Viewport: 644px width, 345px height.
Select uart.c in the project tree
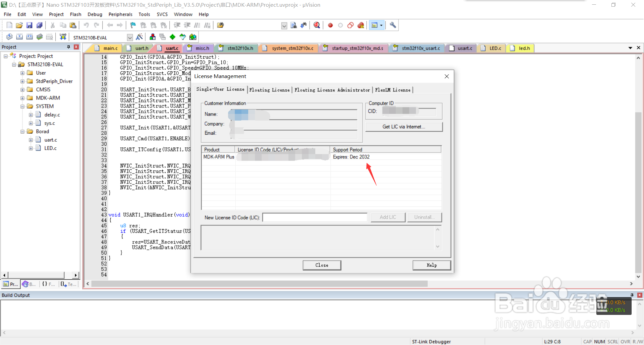coord(50,140)
